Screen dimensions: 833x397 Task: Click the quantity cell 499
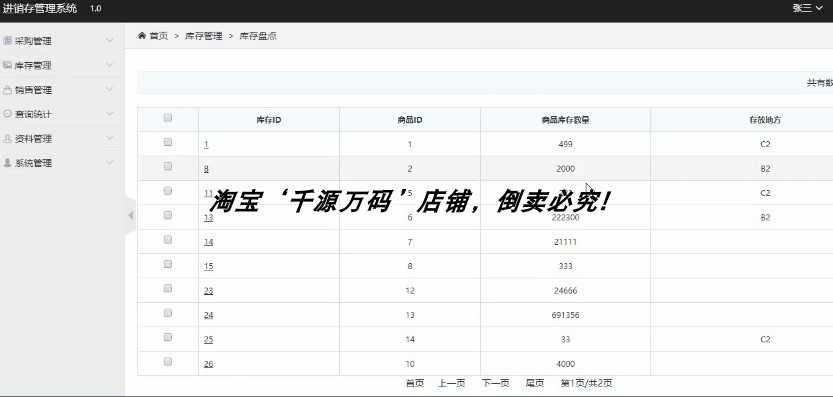[x=565, y=144]
